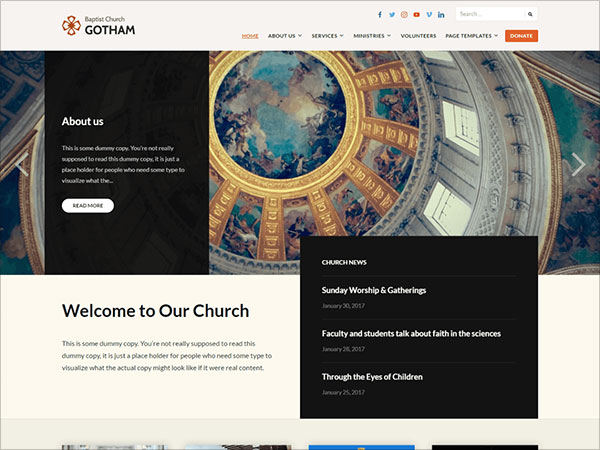Click the January 28, 2017 date
Screen dimensions: 600x450
coord(343,349)
